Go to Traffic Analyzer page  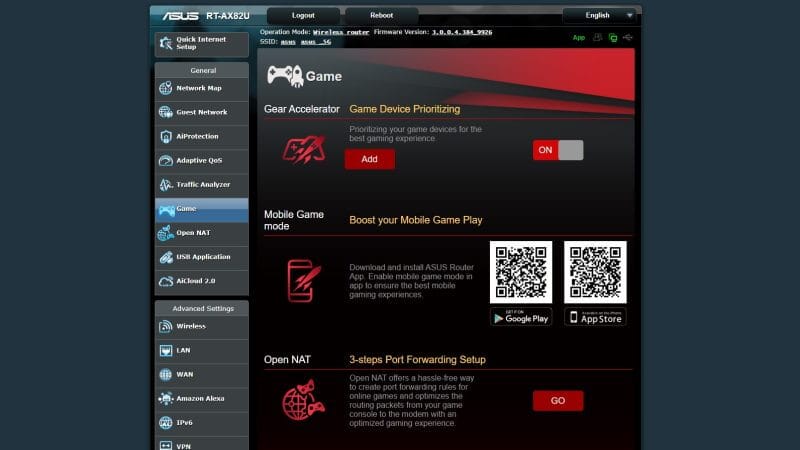pyautogui.click(x=200, y=185)
